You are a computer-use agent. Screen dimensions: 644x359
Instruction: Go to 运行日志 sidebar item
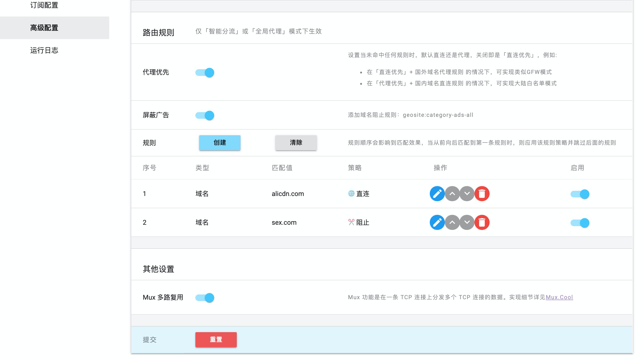pos(44,50)
